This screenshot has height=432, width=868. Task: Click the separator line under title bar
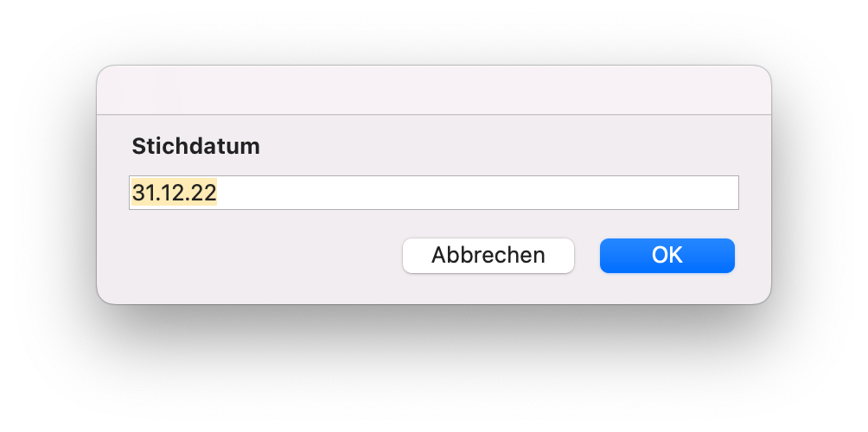434,115
